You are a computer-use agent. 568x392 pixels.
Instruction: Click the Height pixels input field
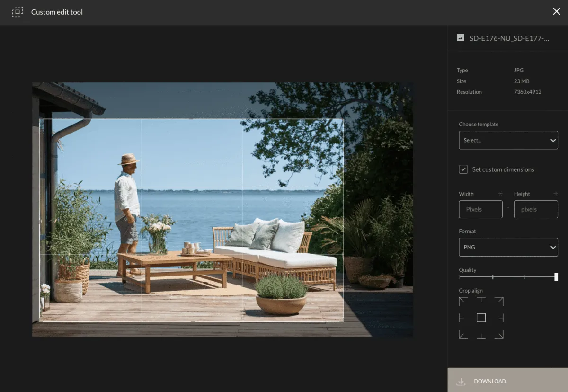point(536,209)
